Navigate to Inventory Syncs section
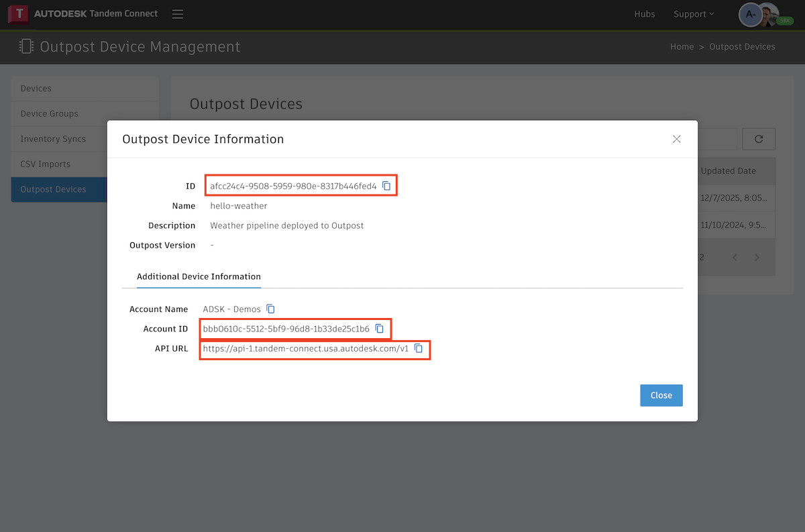805x532 pixels. 53,139
